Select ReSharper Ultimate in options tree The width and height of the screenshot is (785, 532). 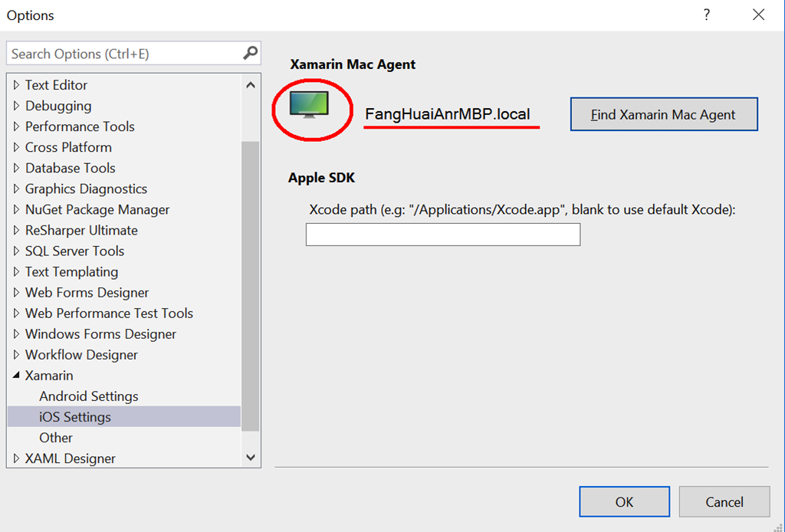(x=81, y=230)
